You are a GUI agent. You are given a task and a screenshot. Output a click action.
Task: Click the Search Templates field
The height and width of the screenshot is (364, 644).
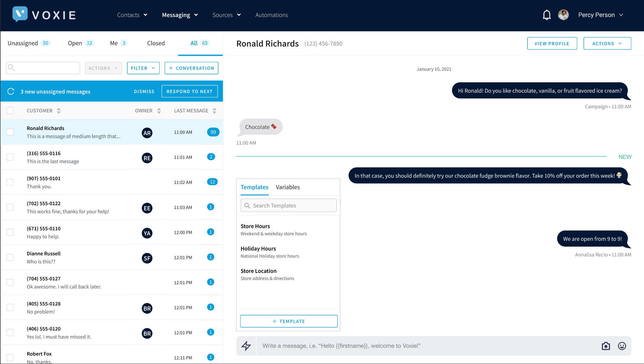coord(289,205)
